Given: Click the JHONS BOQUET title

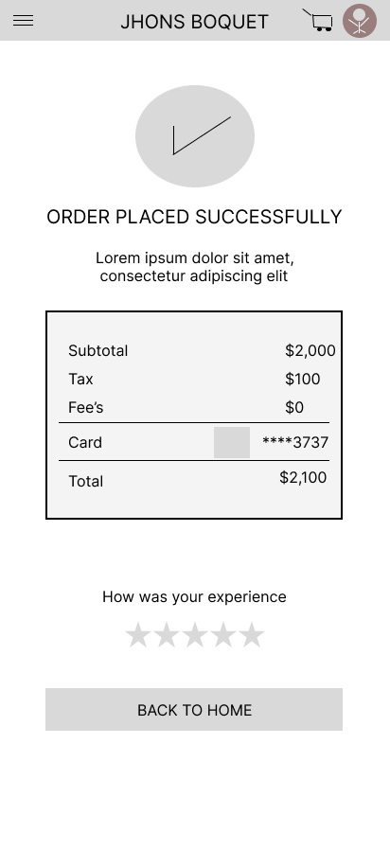Looking at the screenshot, I should [194, 22].
